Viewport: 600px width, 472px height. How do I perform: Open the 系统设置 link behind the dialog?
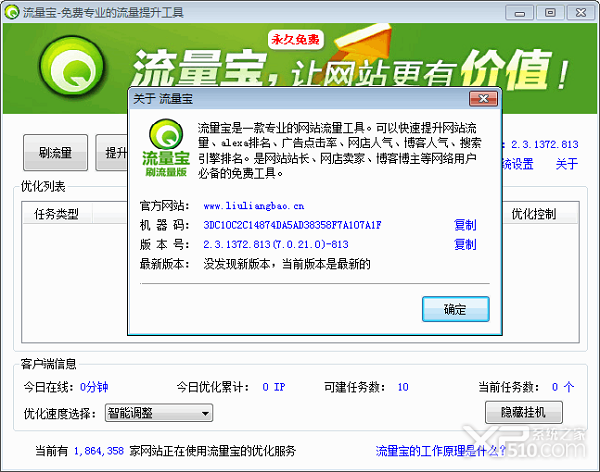518,164
